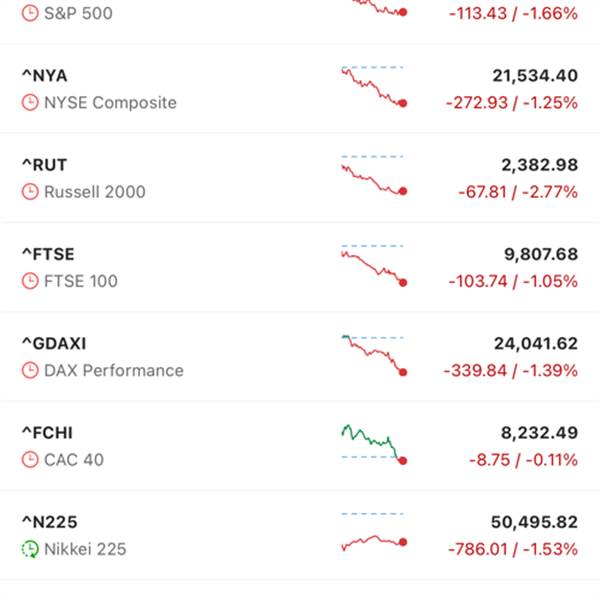Tap the ^FCHI ticker symbol
The width and height of the screenshot is (600, 600).
click(x=47, y=433)
